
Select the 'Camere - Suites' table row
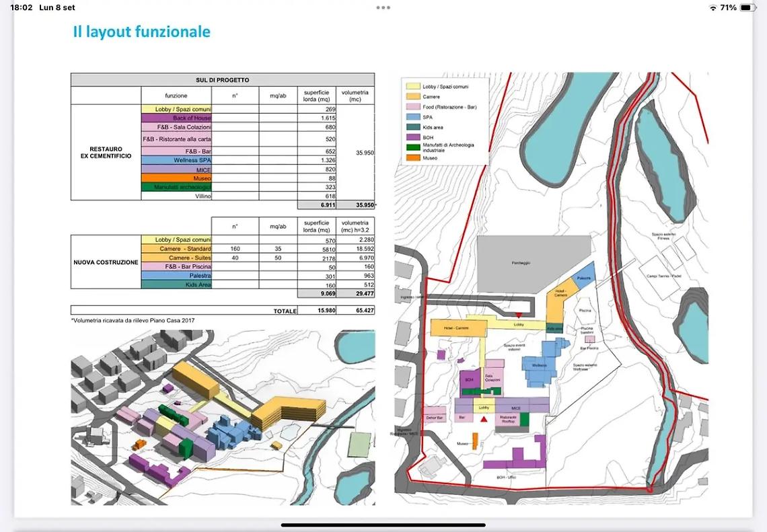tap(176, 258)
